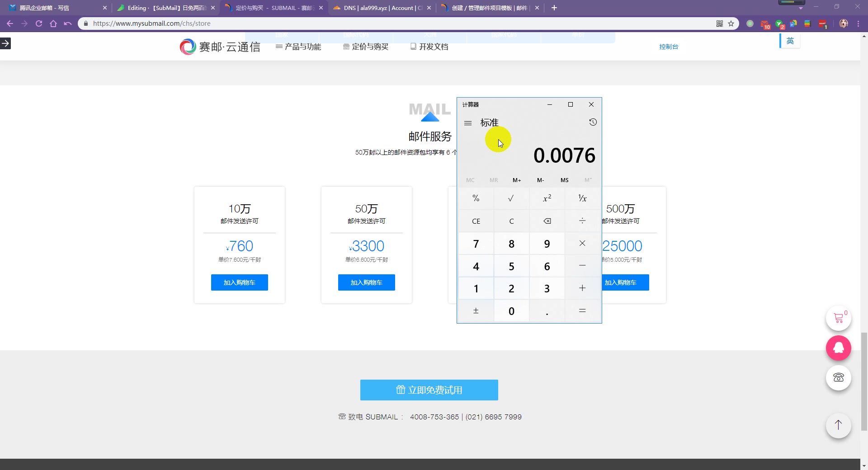The width and height of the screenshot is (868, 470).
Task: Click the M- memory subtract key
Action: pyautogui.click(x=540, y=180)
